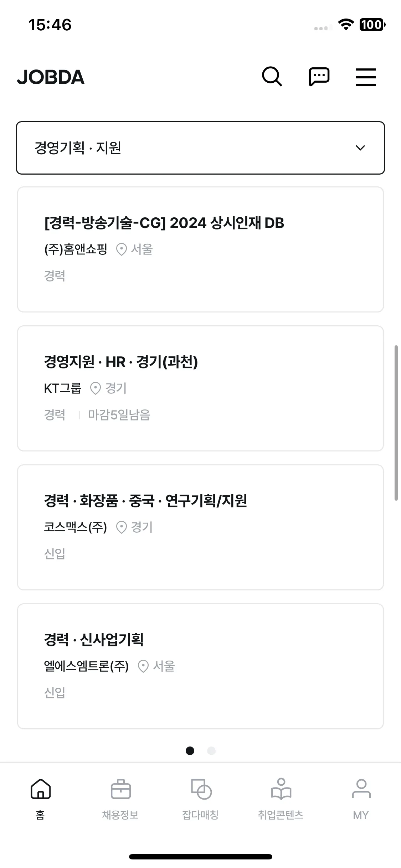Click the vertical scrollbar thumb

[x=396, y=423]
